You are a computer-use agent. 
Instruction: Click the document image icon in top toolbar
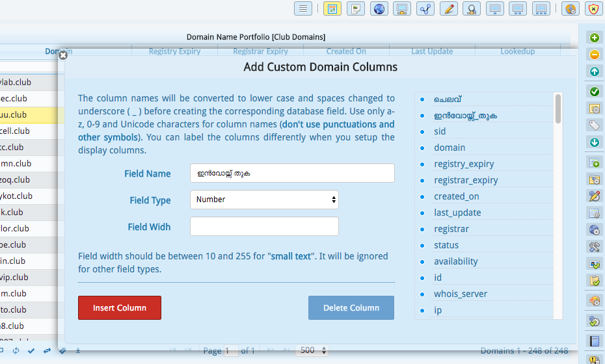click(356, 8)
